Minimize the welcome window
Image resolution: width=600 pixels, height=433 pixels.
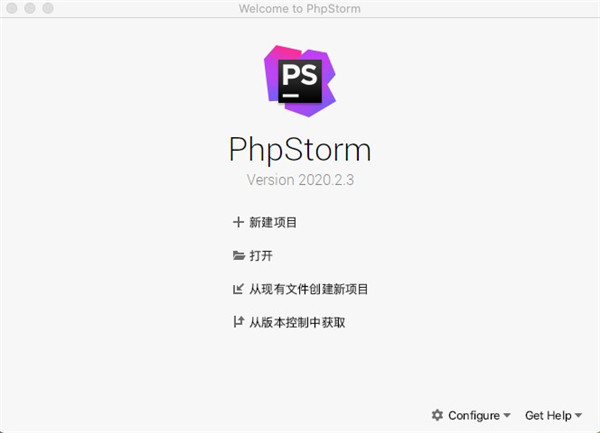tap(30, 8)
